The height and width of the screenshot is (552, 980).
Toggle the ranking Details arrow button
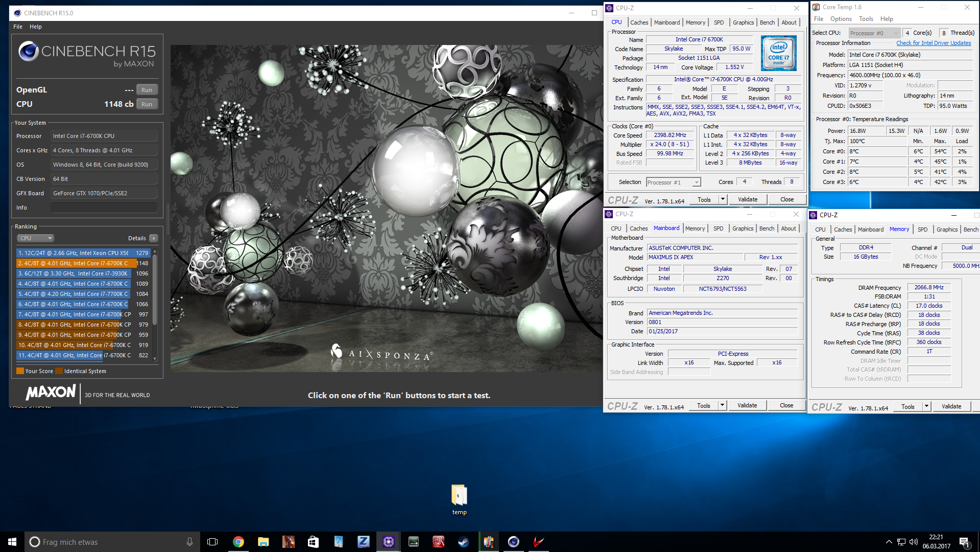(x=154, y=238)
